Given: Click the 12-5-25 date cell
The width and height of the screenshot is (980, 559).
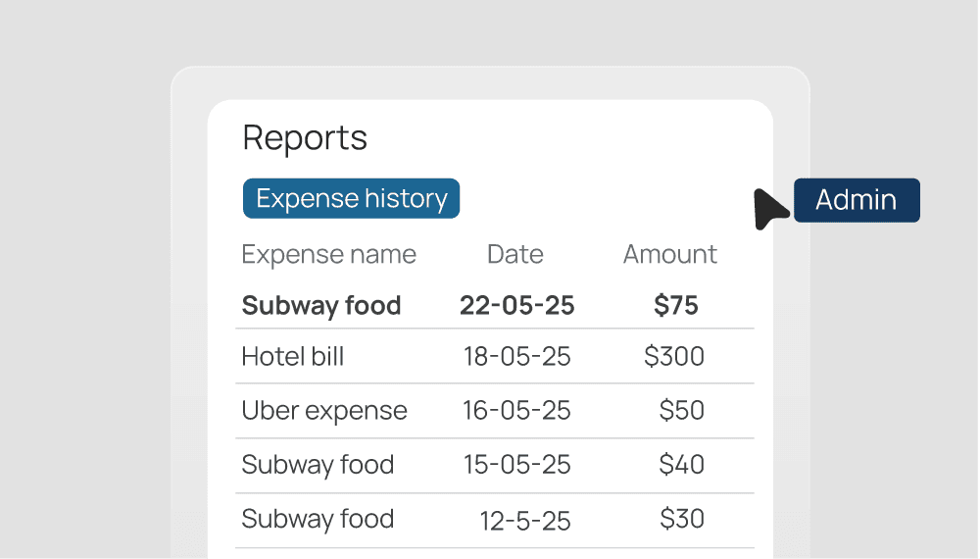Looking at the screenshot, I should 525,521.
